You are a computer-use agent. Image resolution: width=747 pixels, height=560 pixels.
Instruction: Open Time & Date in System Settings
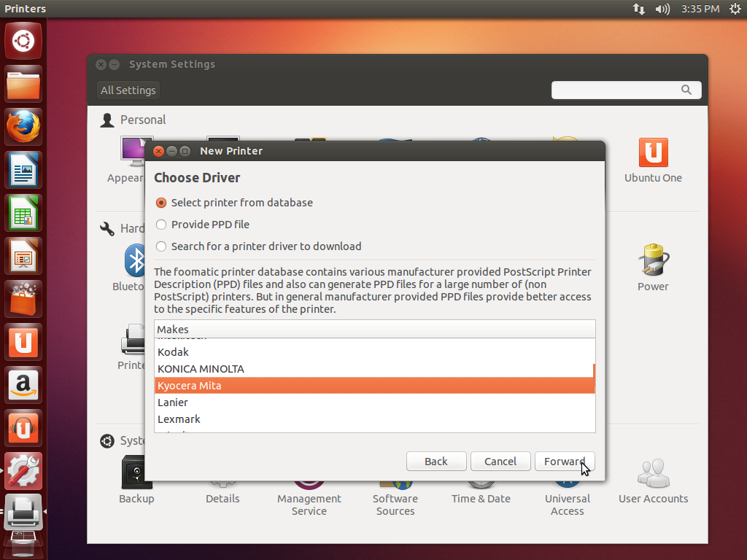pyautogui.click(x=481, y=493)
